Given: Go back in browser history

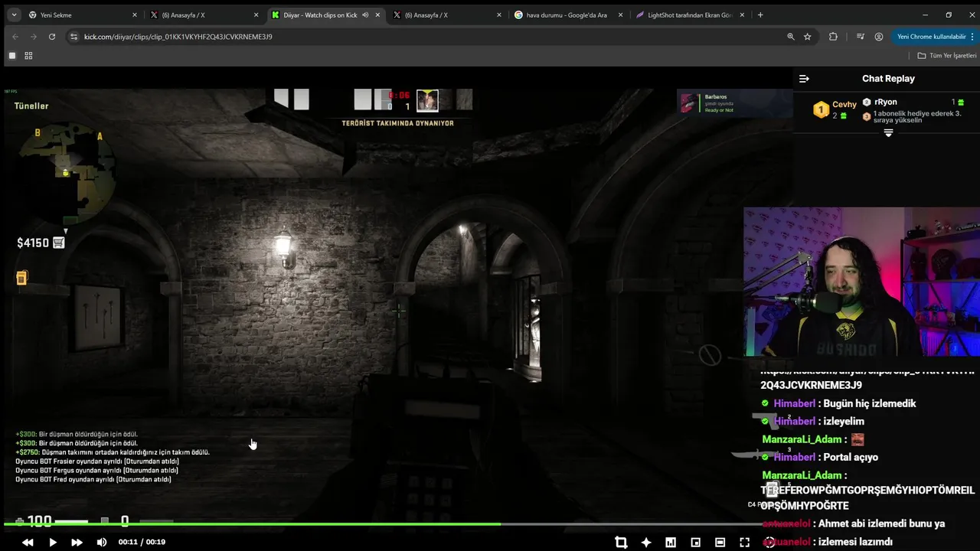Looking at the screenshot, I should pos(15,36).
